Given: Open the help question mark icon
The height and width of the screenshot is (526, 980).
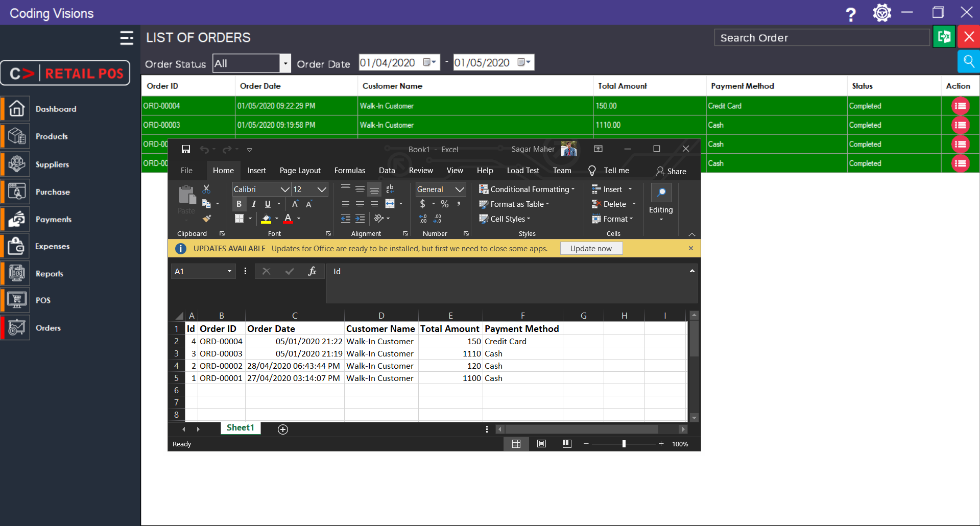Looking at the screenshot, I should click(850, 14).
